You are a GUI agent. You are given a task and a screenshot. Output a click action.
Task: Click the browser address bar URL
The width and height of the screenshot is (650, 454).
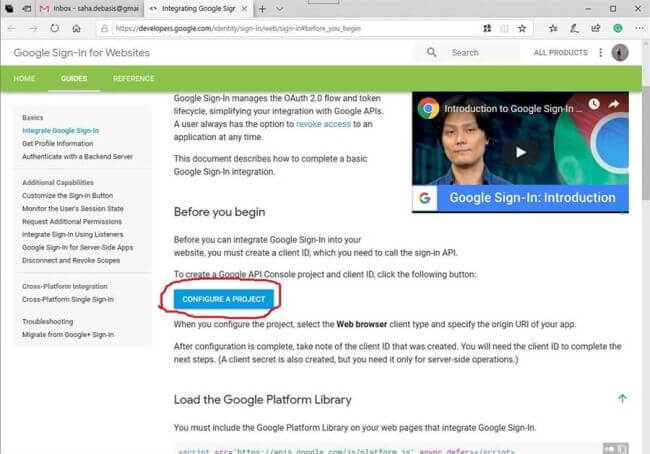pyautogui.click(x=238, y=29)
